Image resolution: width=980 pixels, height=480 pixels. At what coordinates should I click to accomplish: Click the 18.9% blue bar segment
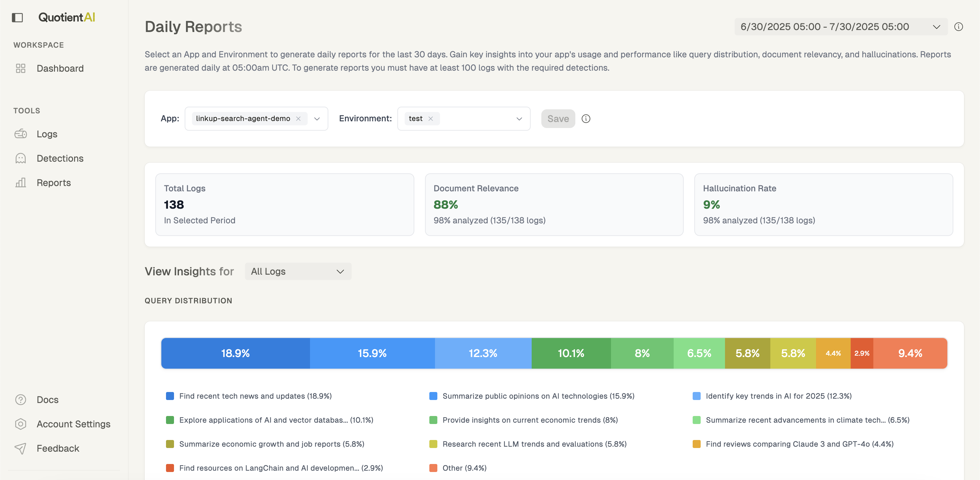click(x=235, y=353)
